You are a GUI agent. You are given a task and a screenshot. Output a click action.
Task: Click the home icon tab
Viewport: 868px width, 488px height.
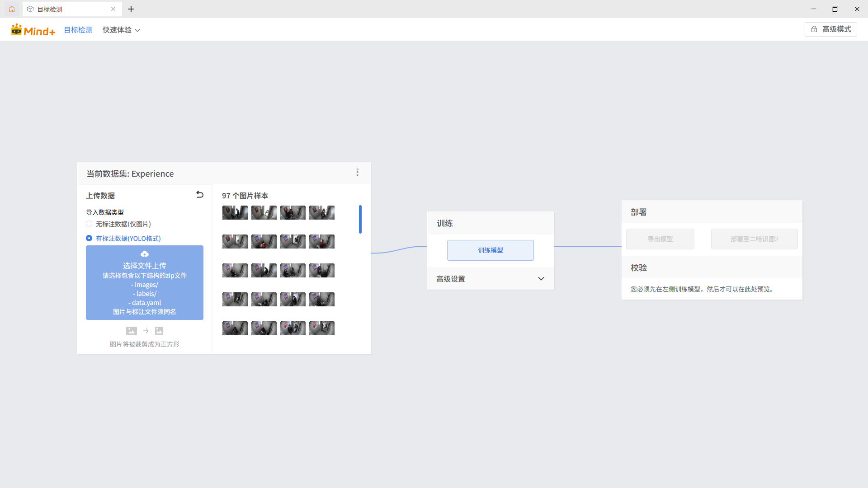[12, 9]
